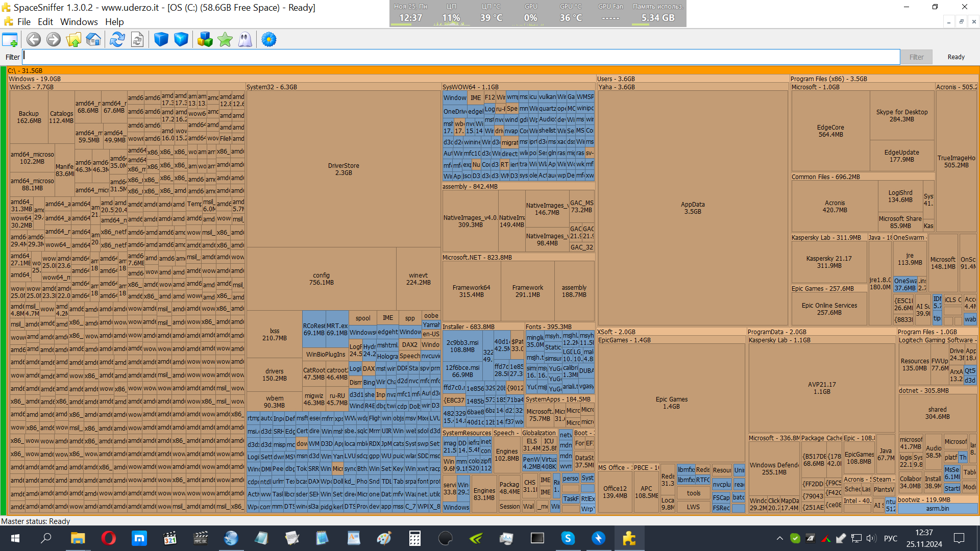Screen dimensions: 980x551
Task: Go back with the left arrow button
Action: [34, 39]
